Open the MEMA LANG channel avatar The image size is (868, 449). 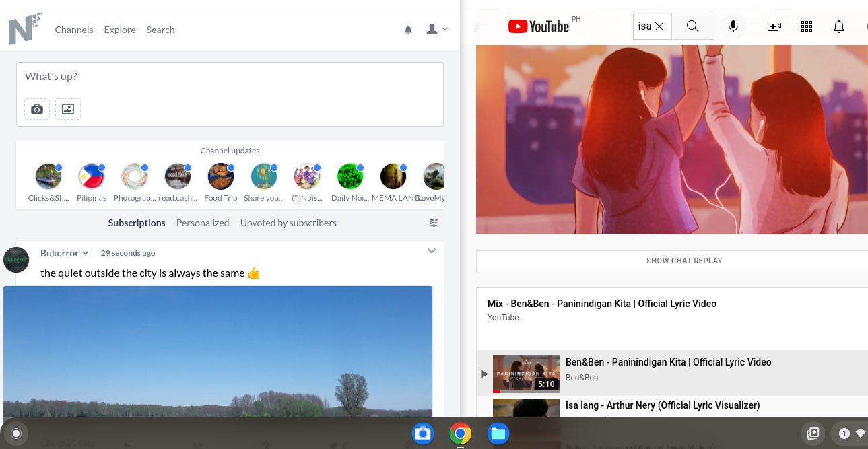(x=393, y=176)
